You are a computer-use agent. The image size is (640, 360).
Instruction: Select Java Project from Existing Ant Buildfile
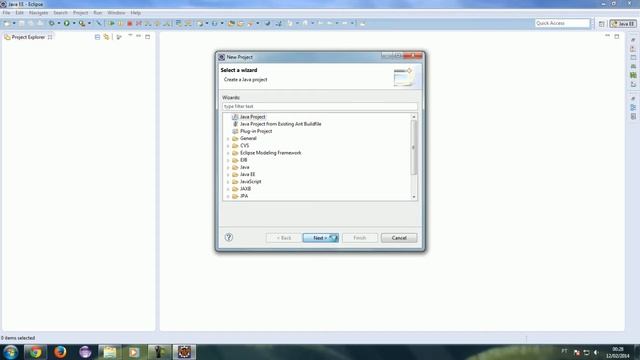click(x=280, y=124)
